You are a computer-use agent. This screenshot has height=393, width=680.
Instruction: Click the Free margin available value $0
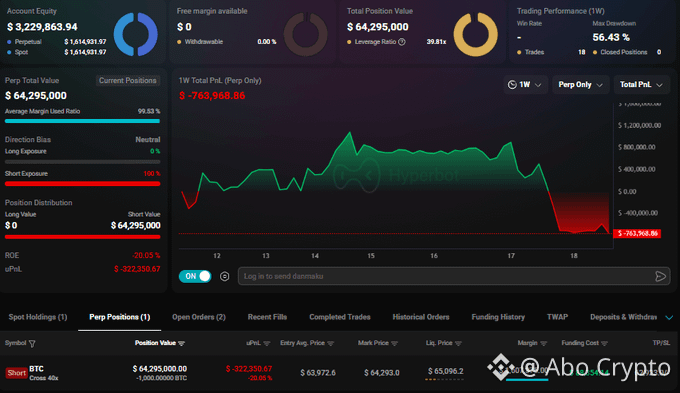tap(184, 27)
